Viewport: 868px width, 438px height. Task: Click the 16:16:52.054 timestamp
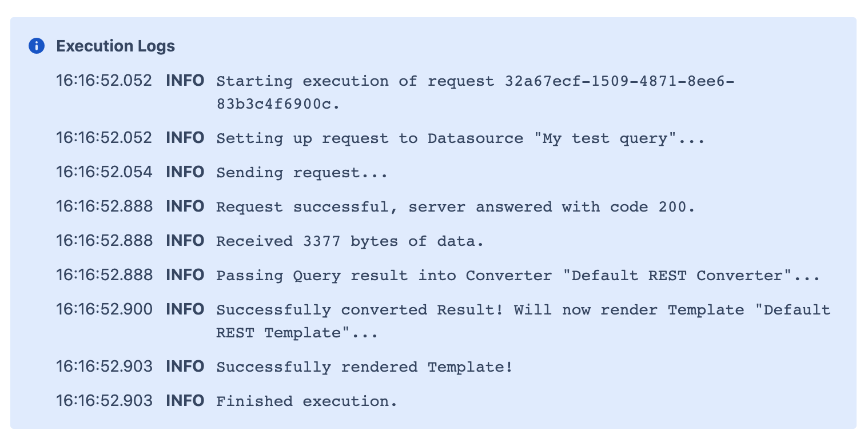104,172
